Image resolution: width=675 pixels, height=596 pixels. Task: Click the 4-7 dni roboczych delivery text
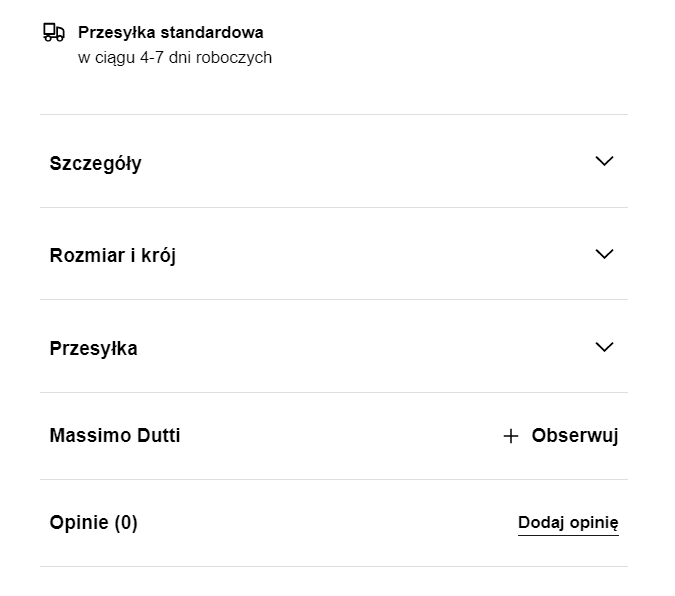[206, 57]
